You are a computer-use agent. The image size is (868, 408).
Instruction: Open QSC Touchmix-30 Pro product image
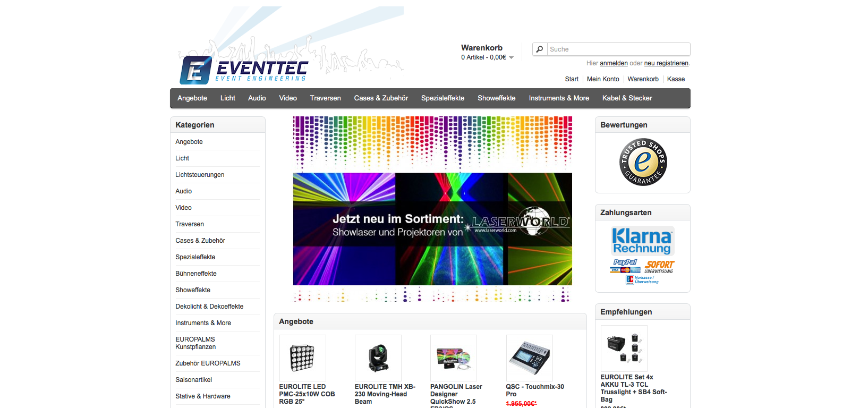pos(530,358)
